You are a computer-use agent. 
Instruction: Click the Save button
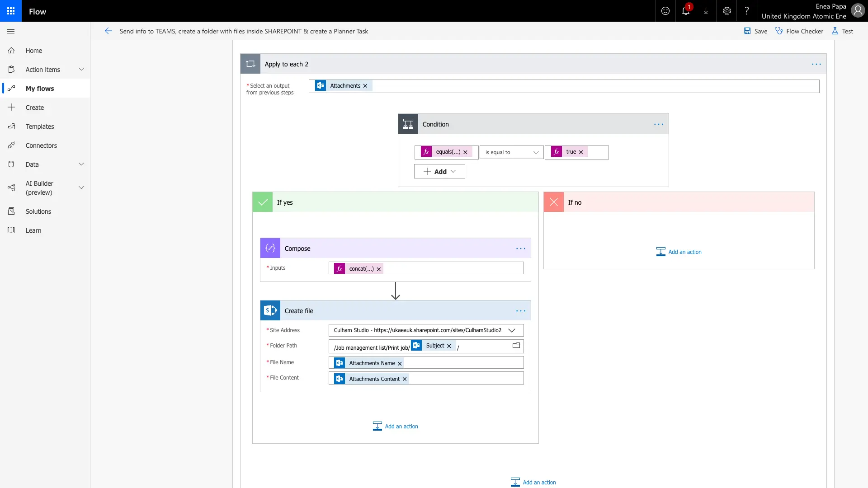pyautogui.click(x=755, y=31)
